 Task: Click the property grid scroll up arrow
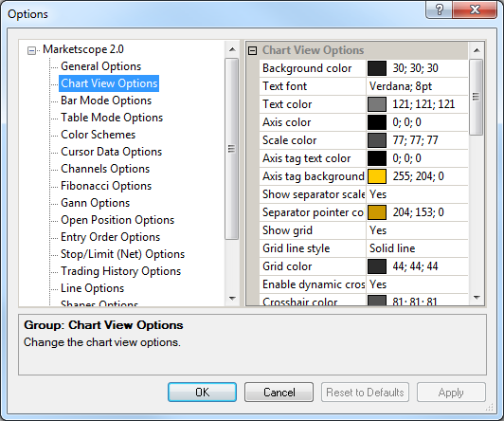[477, 50]
